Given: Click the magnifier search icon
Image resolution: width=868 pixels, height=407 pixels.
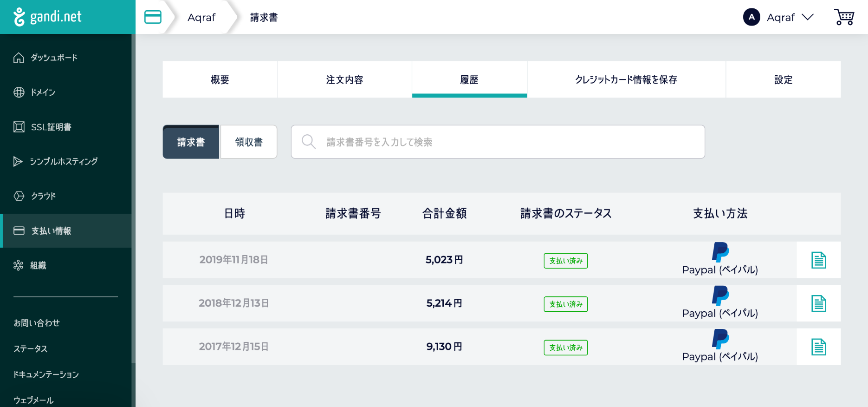Looking at the screenshot, I should tap(308, 142).
